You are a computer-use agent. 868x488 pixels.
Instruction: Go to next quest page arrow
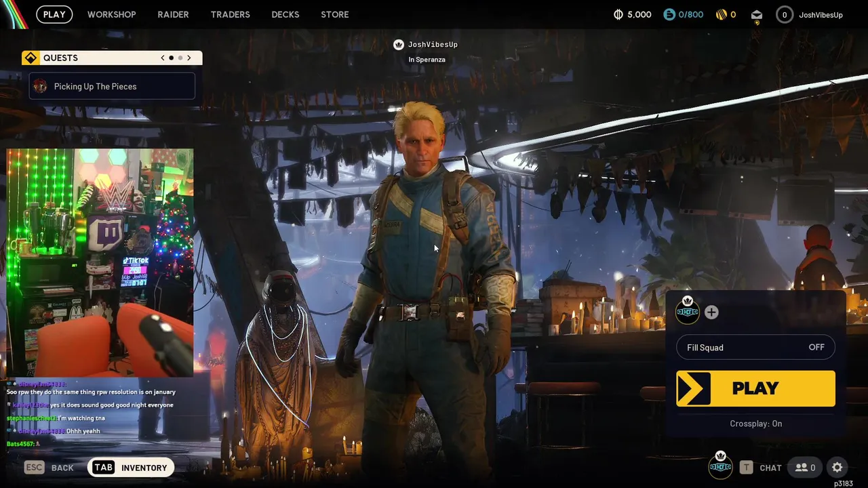point(189,58)
